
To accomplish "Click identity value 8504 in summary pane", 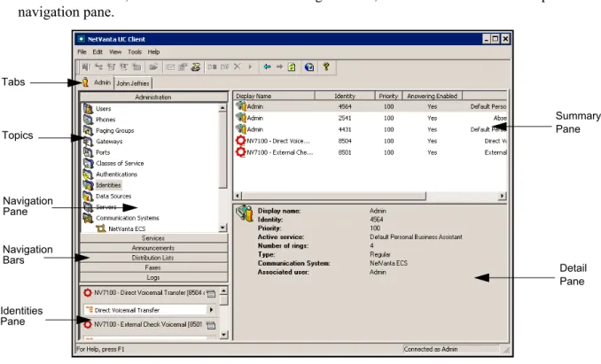I will pos(345,141).
